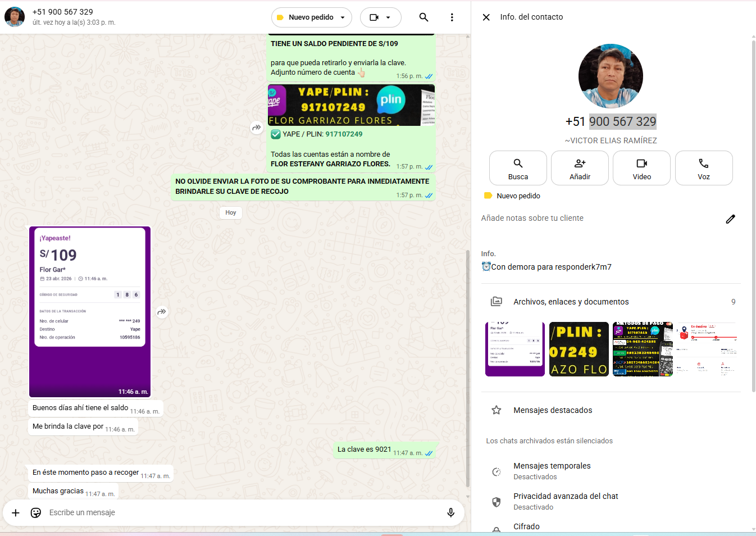Click the search magnifier in chat header
756x536 pixels.
pyautogui.click(x=423, y=17)
